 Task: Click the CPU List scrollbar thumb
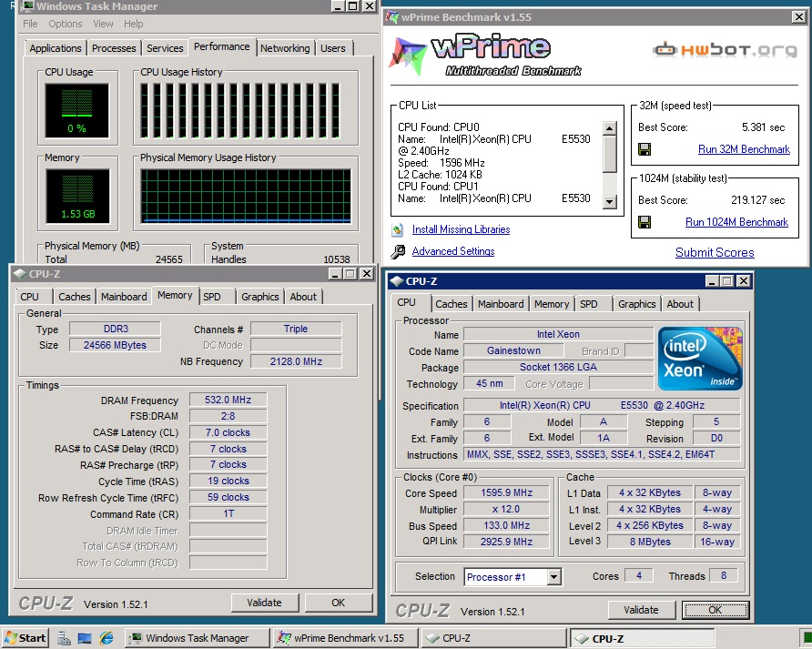[610, 155]
